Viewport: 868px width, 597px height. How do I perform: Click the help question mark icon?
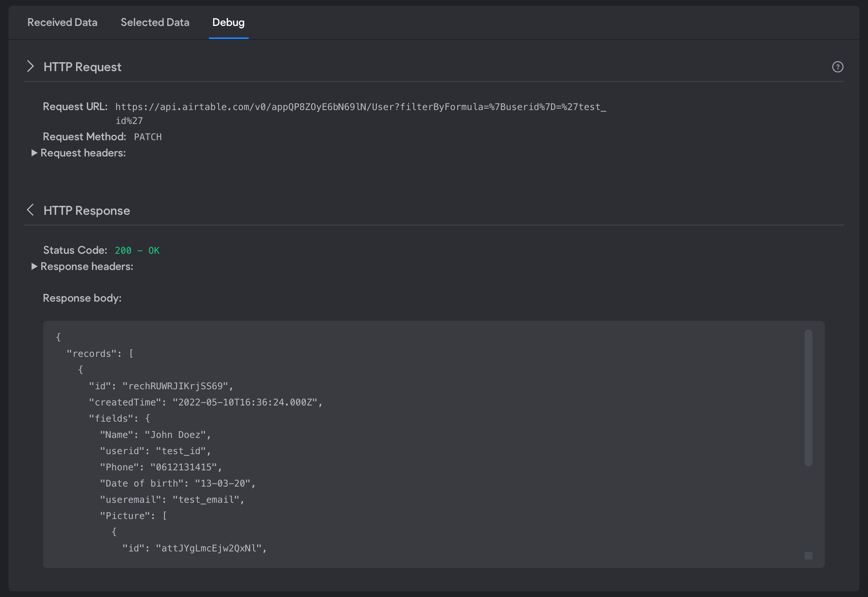(x=837, y=67)
